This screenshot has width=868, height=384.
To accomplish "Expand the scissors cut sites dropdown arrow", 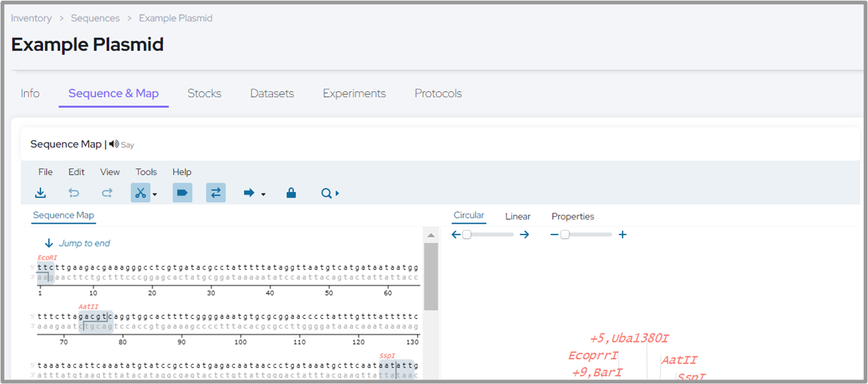I will click(x=155, y=194).
